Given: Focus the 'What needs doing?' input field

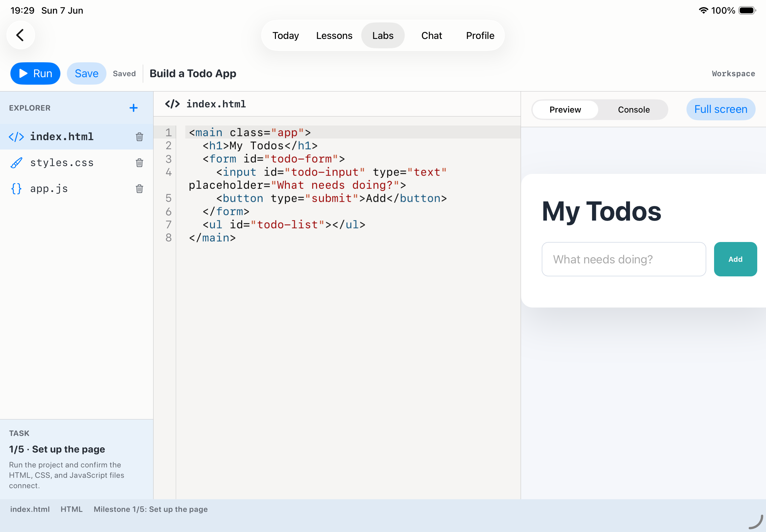Looking at the screenshot, I should 624,259.
